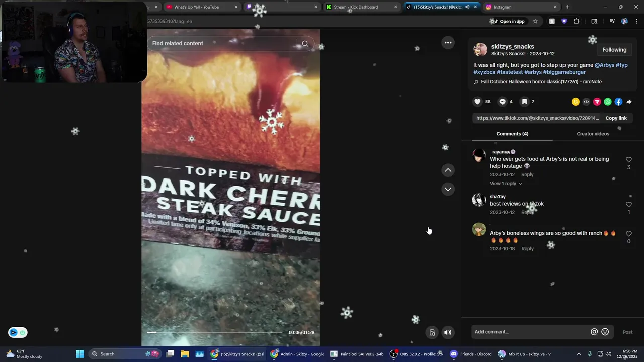Open the browser media controls icon
The image size is (644, 362).
612,21
